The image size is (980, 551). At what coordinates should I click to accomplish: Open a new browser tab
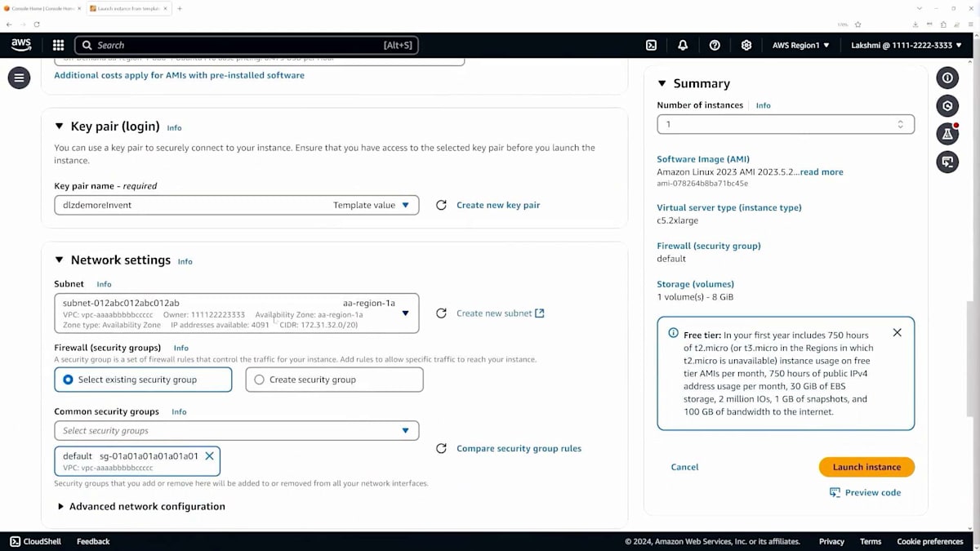tap(180, 8)
